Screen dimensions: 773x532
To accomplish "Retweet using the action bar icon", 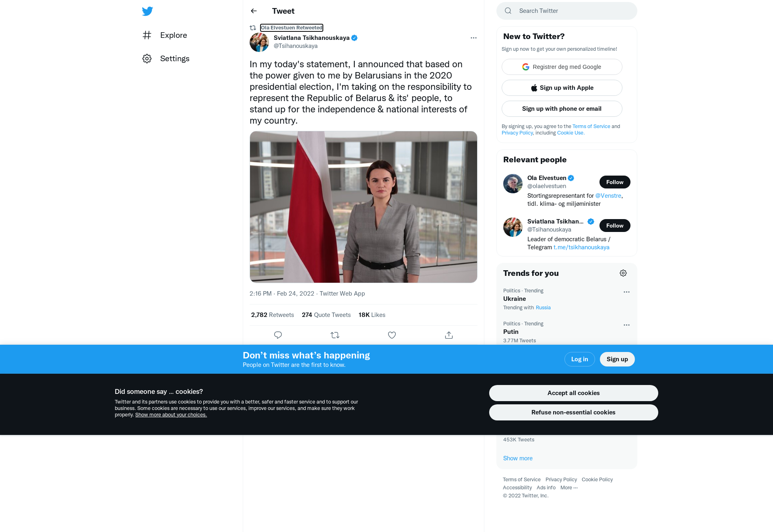I will [335, 335].
